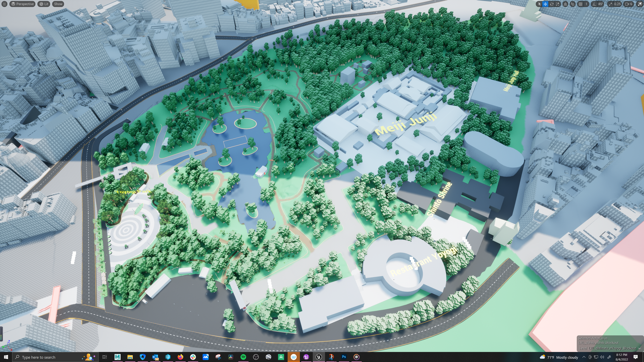Image resolution: width=644 pixels, height=362 pixels.
Task: Click the Type here to search box
Action: click(55, 357)
